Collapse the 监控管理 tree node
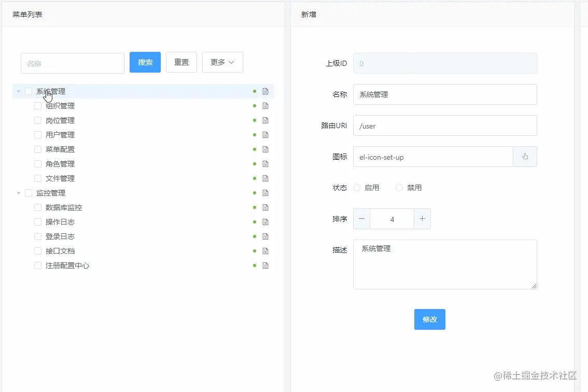This screenshot has height=392, width=588. (18, 193)
